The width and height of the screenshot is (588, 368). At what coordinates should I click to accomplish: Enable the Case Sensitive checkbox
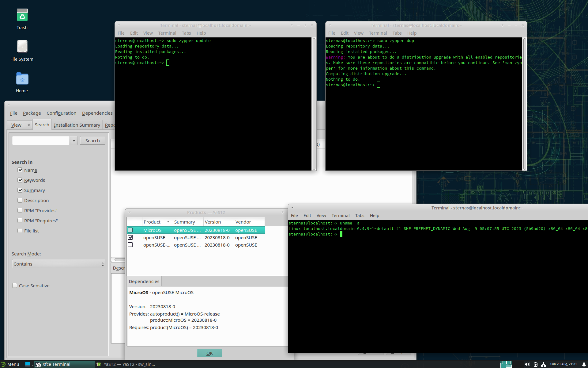[15, 286]
